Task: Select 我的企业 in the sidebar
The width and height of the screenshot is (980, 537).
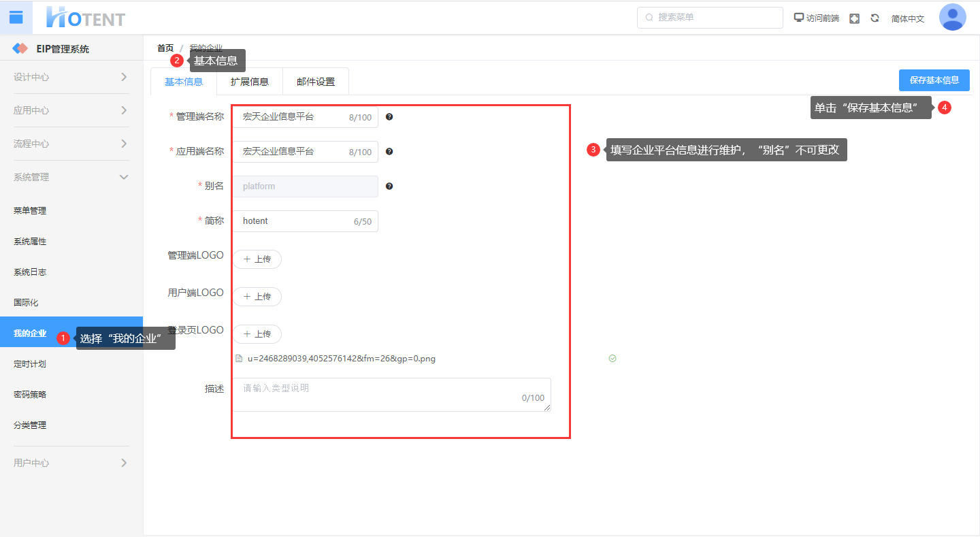Action: click(x=71, y=333)
